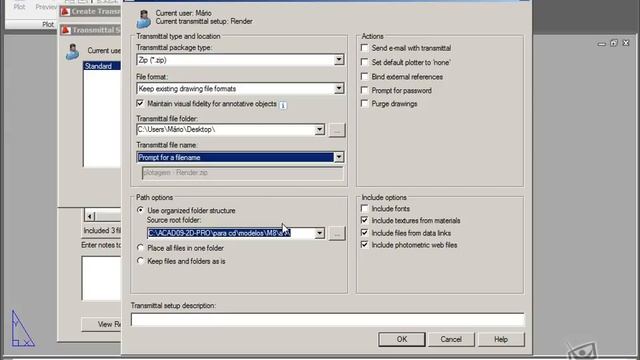Click the user avatar icon in Modify Transmittal dialog

pyautogui.click(x=144, y=18)
